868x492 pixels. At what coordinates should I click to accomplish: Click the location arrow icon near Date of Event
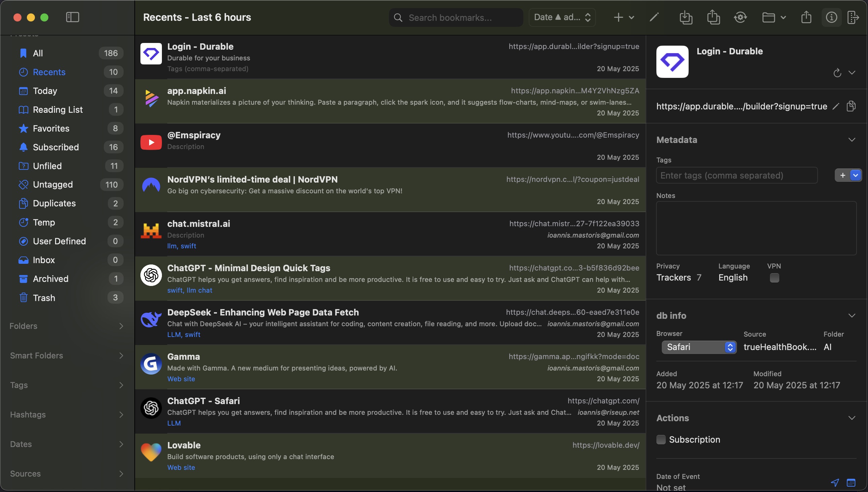coord(834,483)
